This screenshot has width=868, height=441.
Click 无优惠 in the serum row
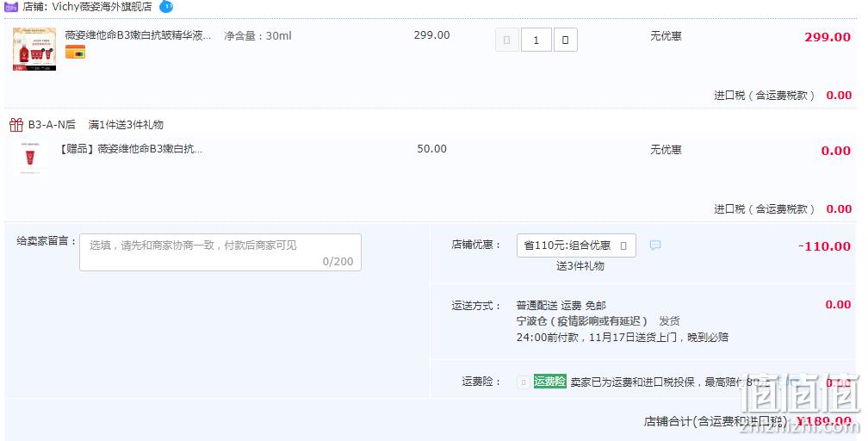666,36
